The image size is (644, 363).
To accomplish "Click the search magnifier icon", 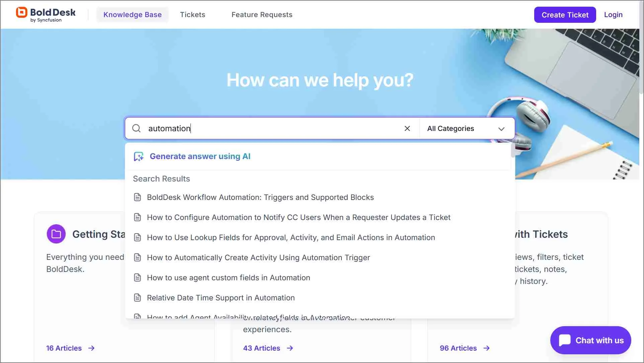I will (x=136, y=128).
